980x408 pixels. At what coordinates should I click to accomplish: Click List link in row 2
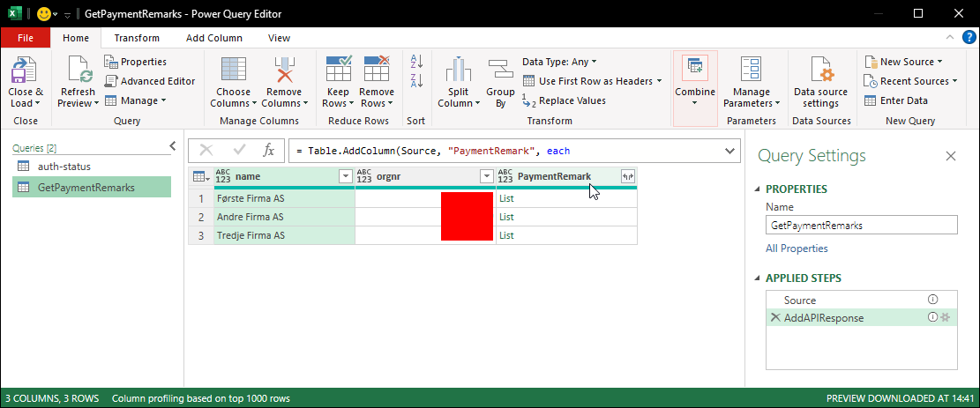point(506,217)
